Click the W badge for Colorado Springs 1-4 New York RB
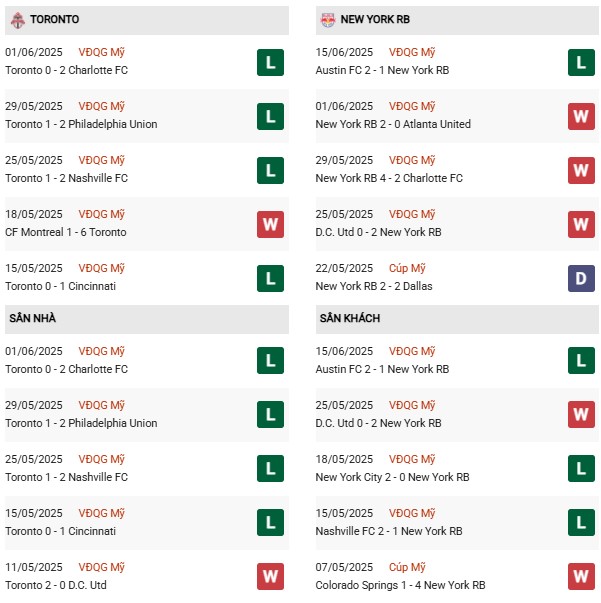 pos(581,576)
